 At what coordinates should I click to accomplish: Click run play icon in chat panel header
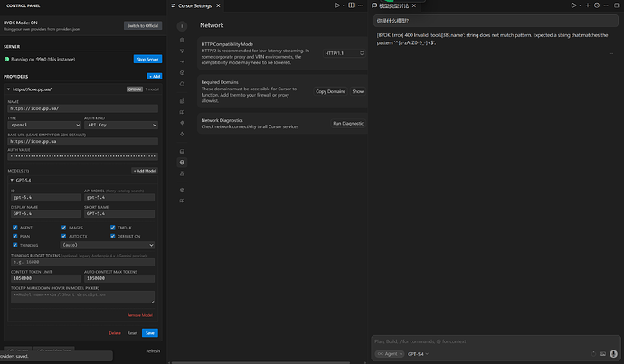[573, 5]
